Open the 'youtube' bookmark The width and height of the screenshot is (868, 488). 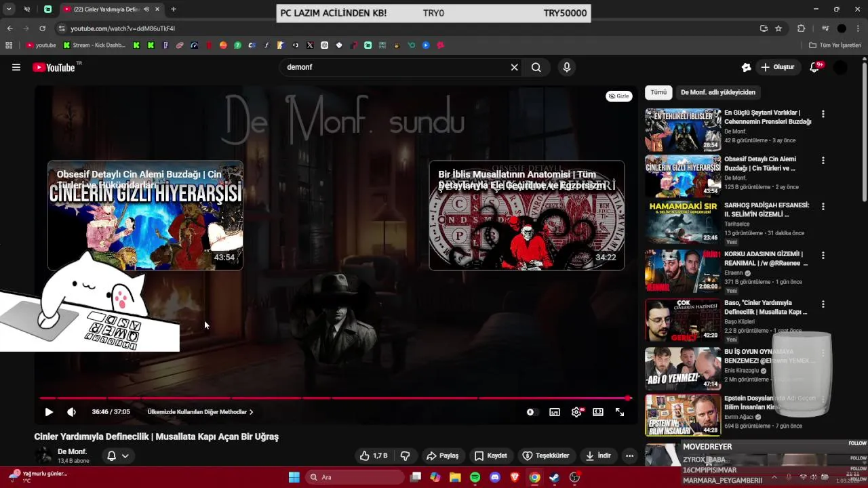click(41, 45)
